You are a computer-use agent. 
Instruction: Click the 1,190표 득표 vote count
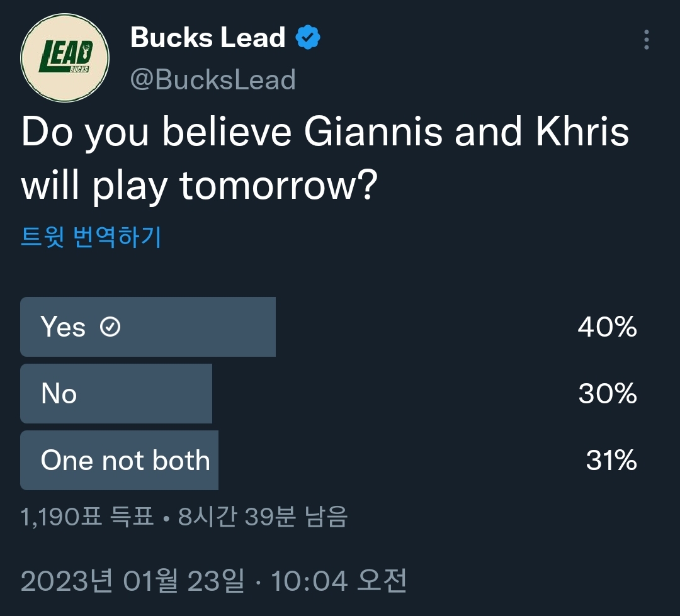[x=87, y=517]
